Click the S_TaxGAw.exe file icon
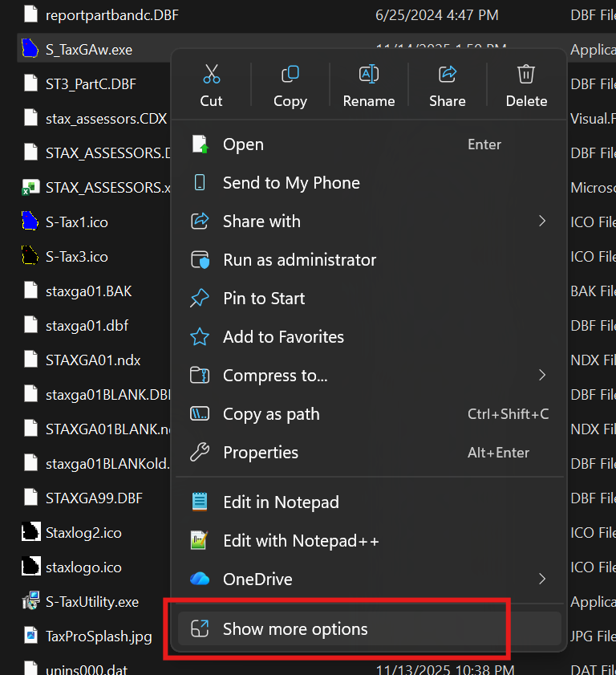Screen dimensions: 616x675 (x=30, y=49)
